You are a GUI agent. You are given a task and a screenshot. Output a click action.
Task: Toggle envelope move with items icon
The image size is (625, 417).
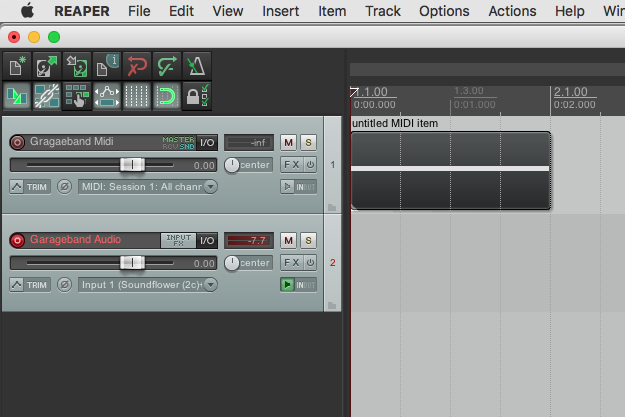pyautogui.click(x=107, y=96)
